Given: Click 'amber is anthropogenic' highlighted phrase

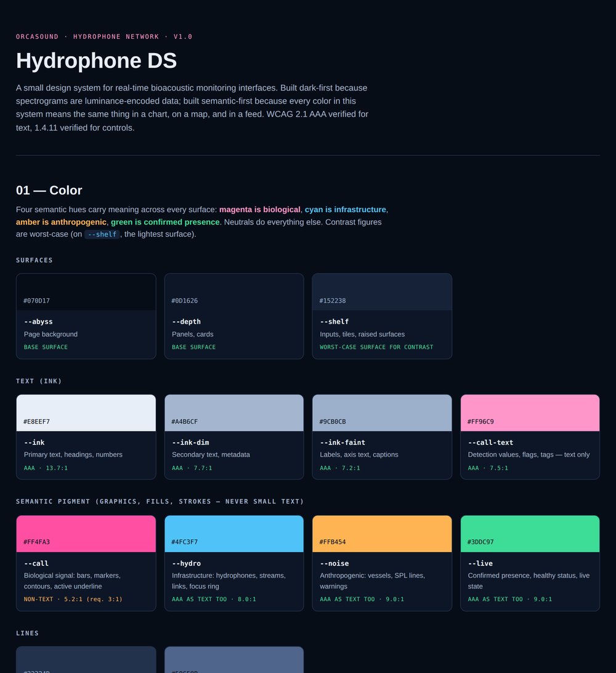Looking at the screenshot, I should pyautogui.click(x=61, y=222).
